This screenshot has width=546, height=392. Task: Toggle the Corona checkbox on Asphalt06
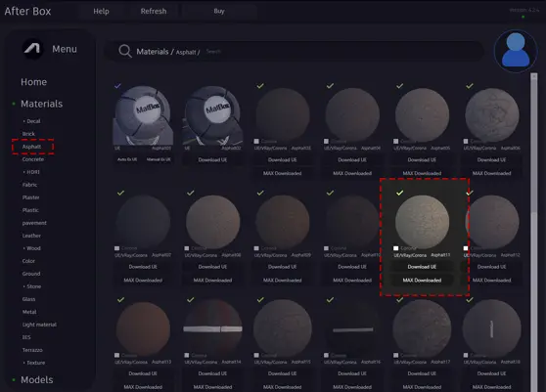[x=466, y=141]
